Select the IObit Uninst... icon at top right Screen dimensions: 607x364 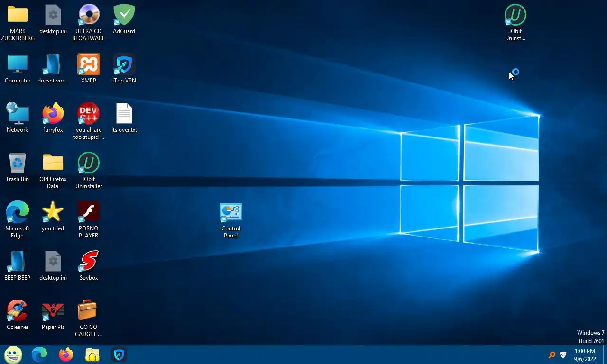pyautogui.click(x=515, y=15)
